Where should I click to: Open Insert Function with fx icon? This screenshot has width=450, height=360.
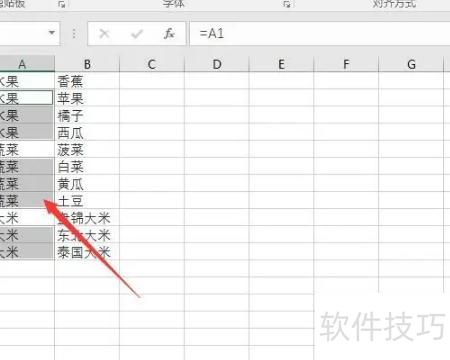point(169,33)
